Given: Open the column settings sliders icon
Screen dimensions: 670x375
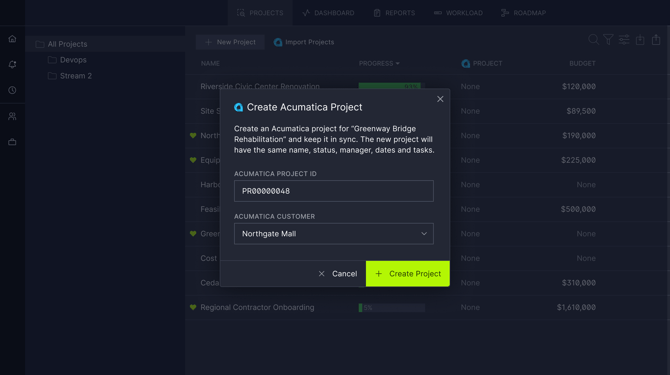Looking at the screenshot, I should click(624, 40).
